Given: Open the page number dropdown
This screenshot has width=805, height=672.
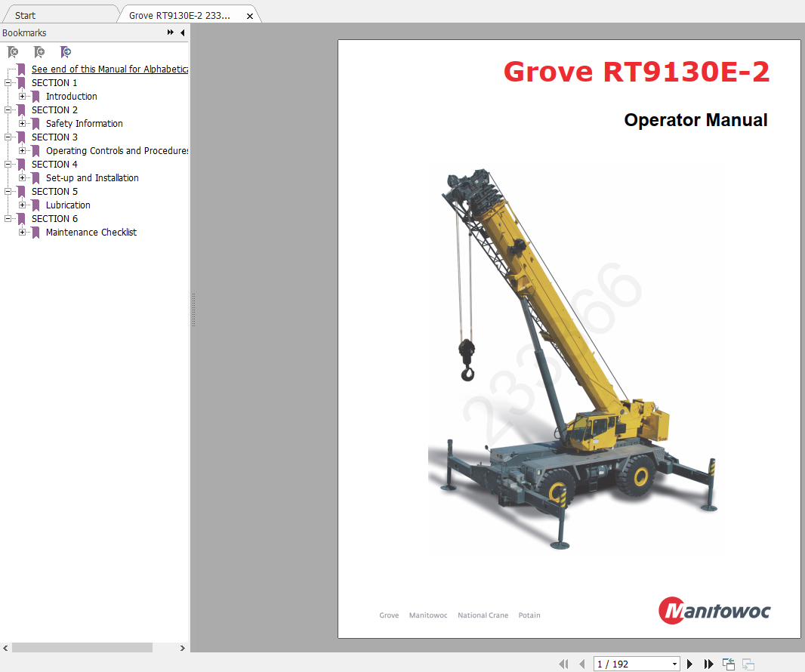Looking at the screenshot, I should pyautogui.click(x=674, y=664).
